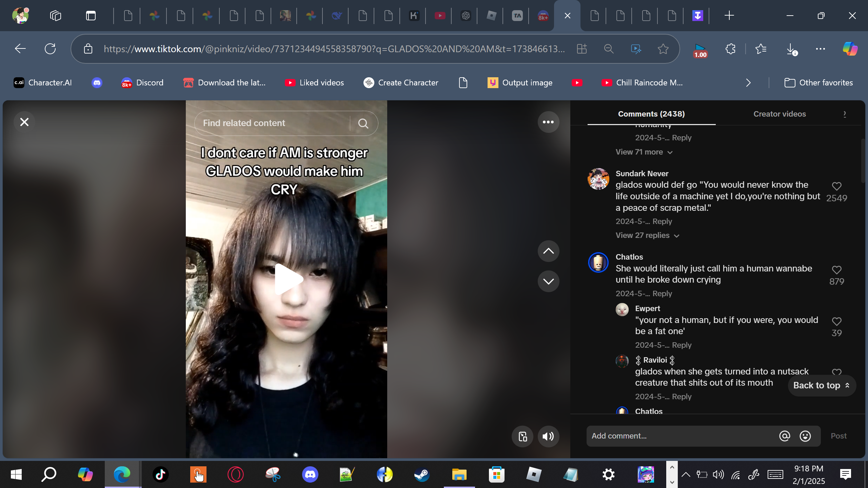Select the Comments (2438) tab
The image size is (868, 488).
click(x=651, y=114)
